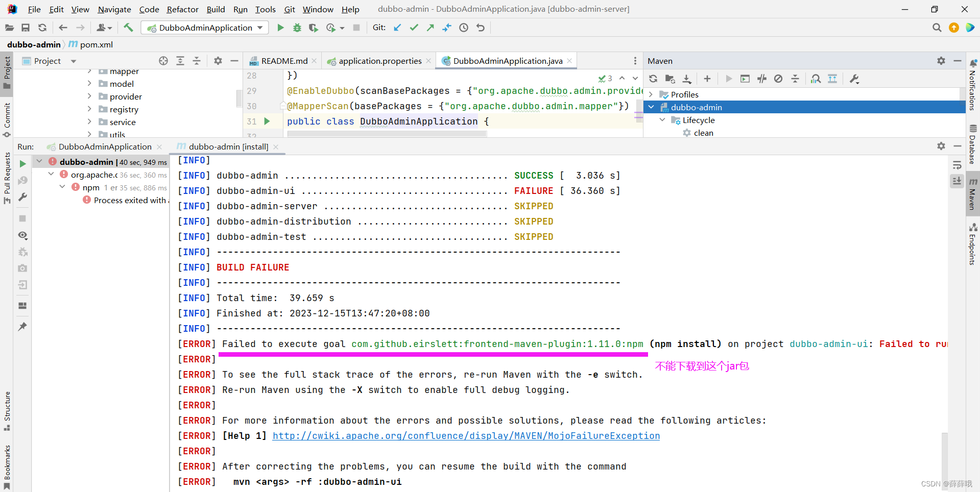Update project via Git blue arrow

click(397, 28)
